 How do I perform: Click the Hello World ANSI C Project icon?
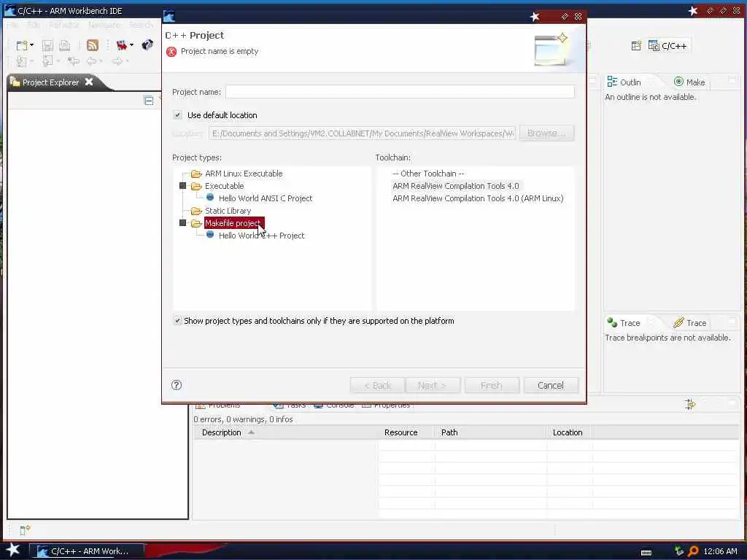(x=210, y=198)
